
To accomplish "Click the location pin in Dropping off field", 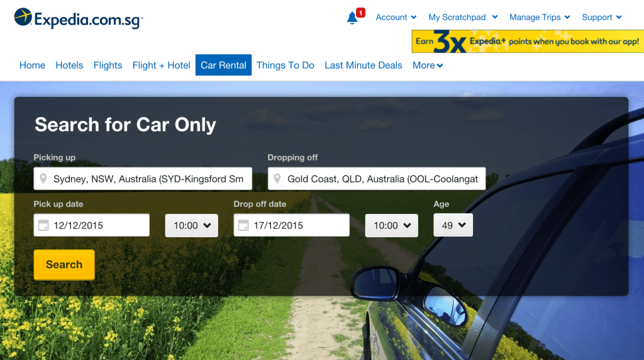I will tap(277, 178).
